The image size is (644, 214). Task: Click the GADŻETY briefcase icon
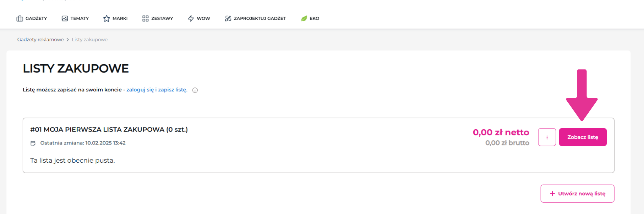(20, 18)
